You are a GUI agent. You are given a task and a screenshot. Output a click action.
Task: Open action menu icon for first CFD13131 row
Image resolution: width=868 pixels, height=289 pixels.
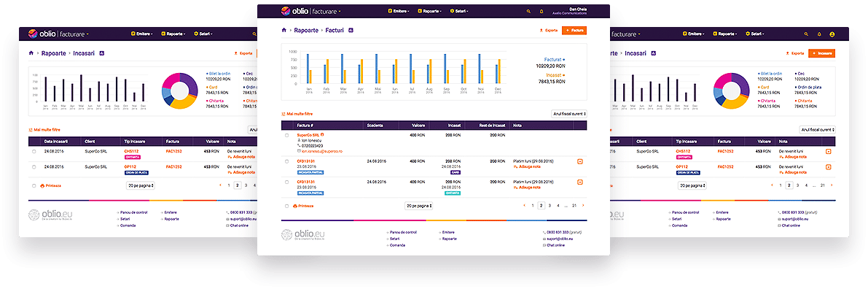pos(579,161)
